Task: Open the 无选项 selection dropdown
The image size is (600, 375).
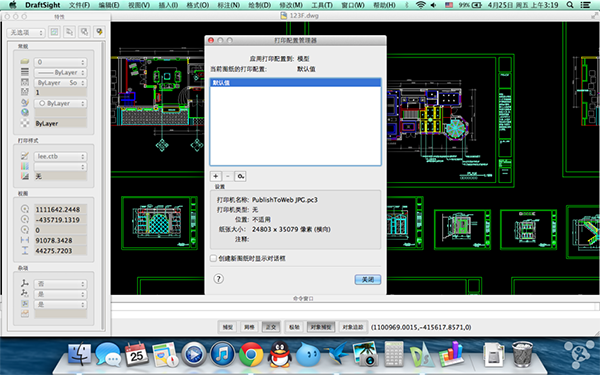Action: coord(26,33)
